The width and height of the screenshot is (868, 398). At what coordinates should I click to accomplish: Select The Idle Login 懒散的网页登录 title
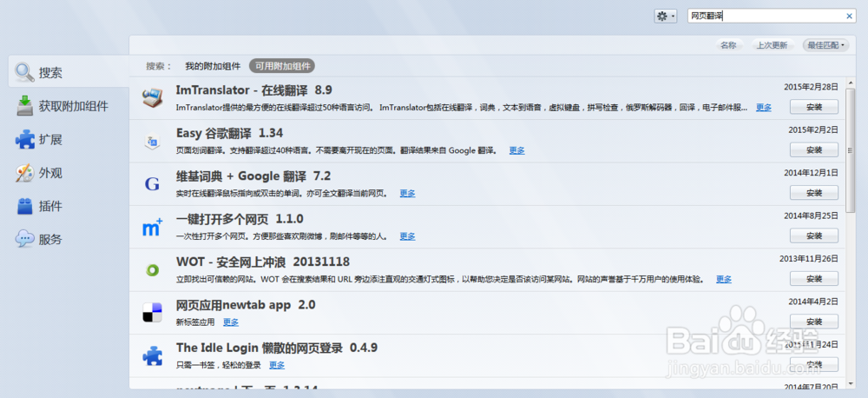[x=277, y=348]
